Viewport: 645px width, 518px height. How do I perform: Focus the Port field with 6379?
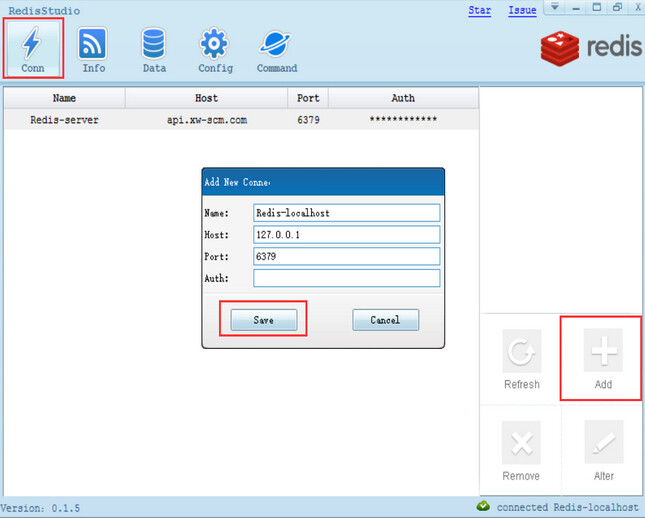(x=346, y=256)
